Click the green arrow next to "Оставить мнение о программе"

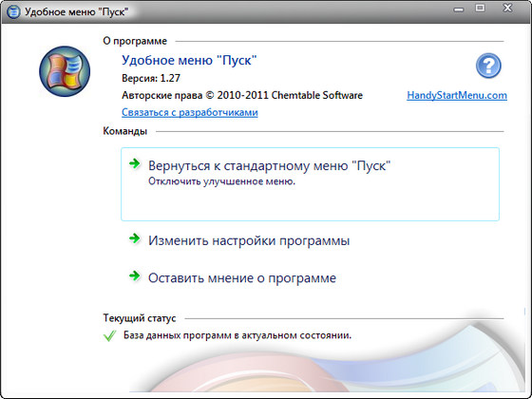tap(135, 275)
